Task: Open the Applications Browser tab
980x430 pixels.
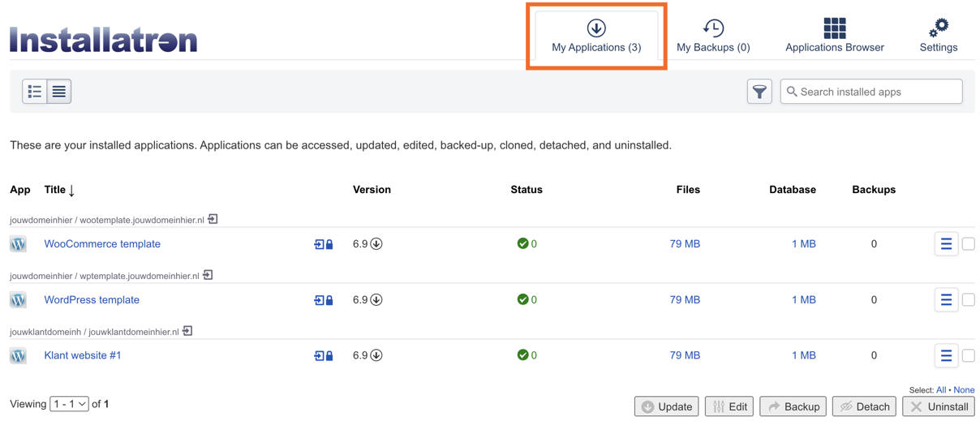Action: 834,37
